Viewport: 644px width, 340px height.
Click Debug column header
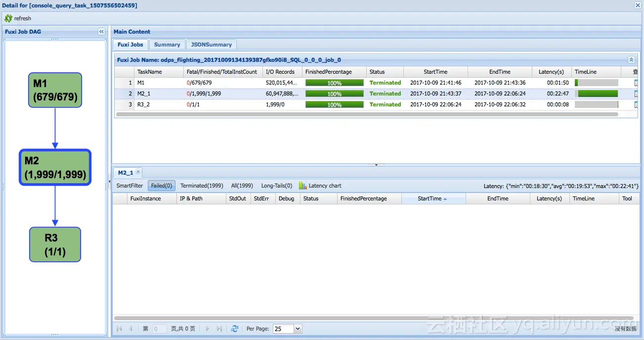tap(288, 198)
